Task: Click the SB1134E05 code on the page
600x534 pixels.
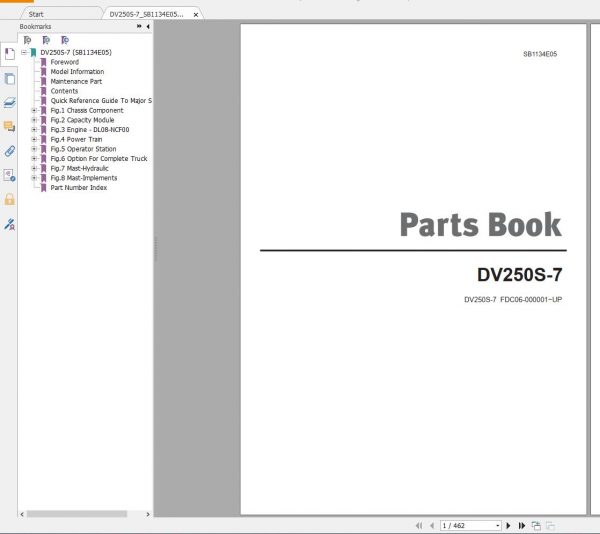Action: coord(540,54)
